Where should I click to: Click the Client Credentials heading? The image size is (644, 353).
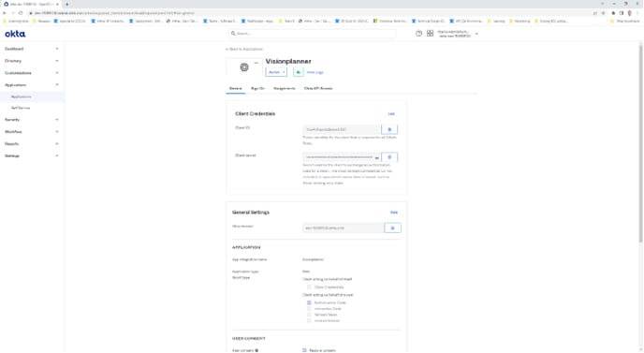point(255,114)
